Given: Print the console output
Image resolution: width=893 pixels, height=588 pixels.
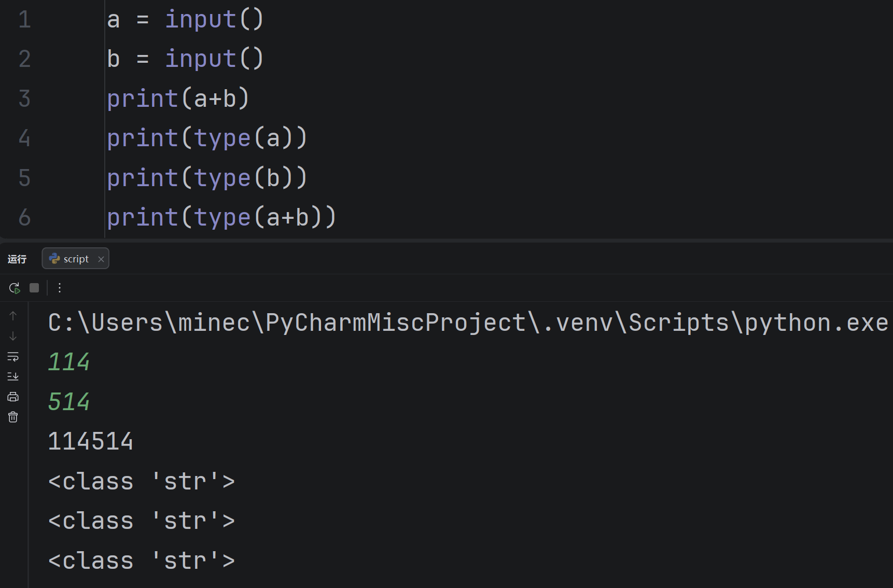Looking at the screenshot, I should click(x=13, y=397).
